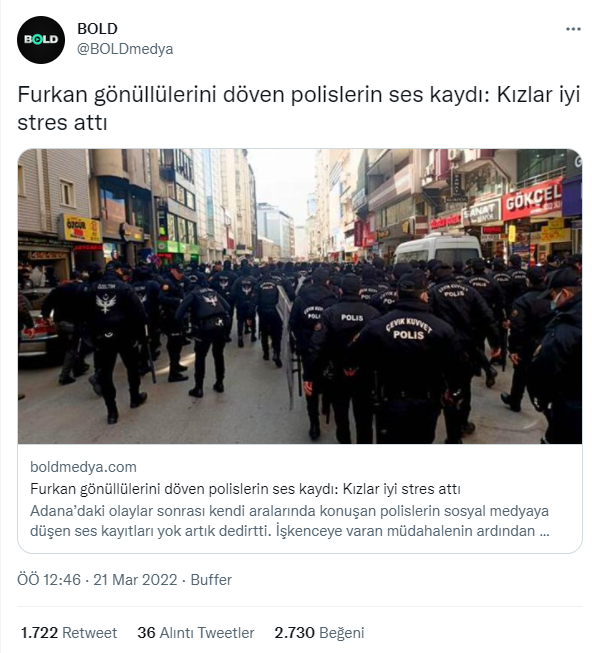Click the BOLD display name
The width and height of the screenshot is (592, 653).
tap(97, 29)
